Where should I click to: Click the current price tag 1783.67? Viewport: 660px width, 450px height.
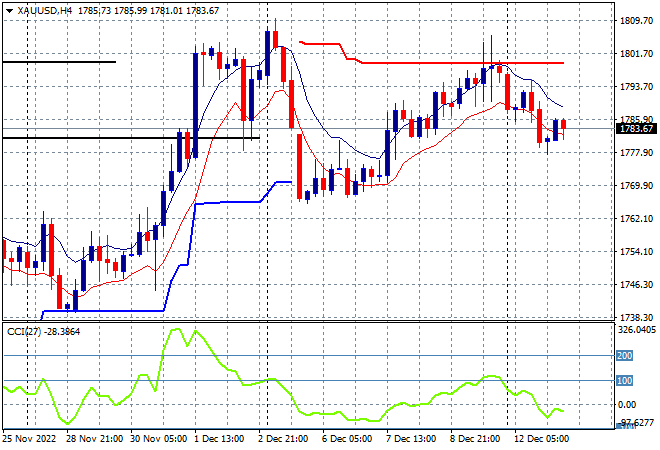point(636,129)
